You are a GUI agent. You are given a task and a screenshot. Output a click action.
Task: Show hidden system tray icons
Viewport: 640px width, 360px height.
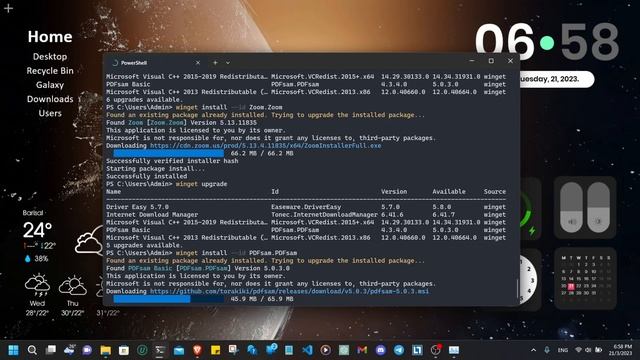coord(533,350)
